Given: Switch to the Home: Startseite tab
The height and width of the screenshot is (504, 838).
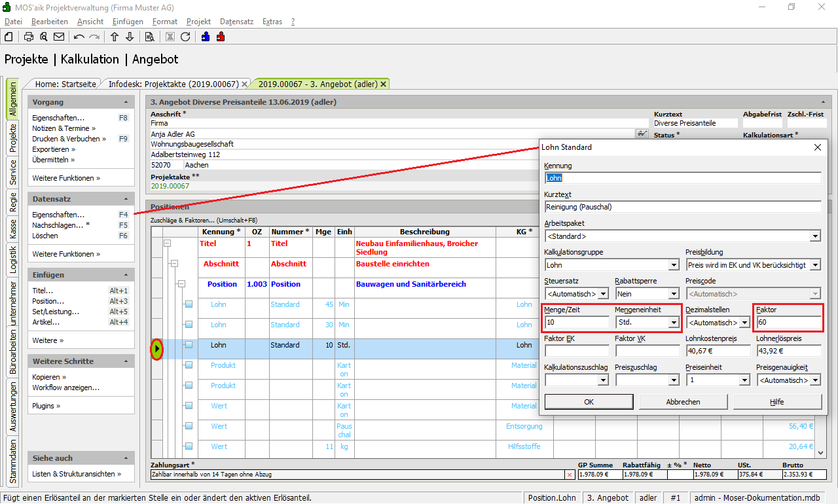Looking at the screenshot, I should click(x=65, y=84).
